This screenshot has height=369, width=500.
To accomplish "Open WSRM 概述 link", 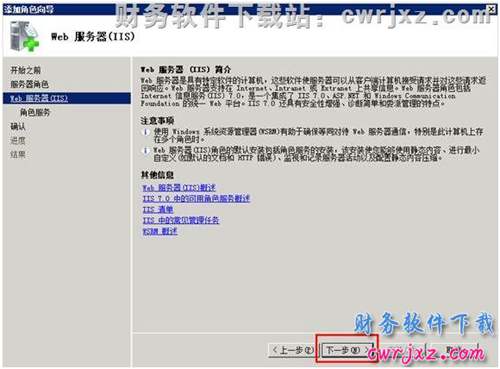I will click(x=160, y=231).
